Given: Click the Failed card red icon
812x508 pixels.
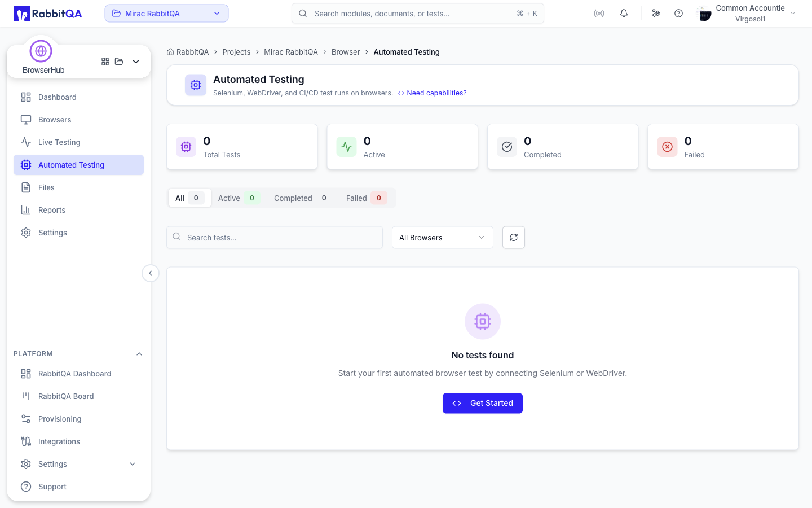Looking at the screenshot, I should click(667, 147).
